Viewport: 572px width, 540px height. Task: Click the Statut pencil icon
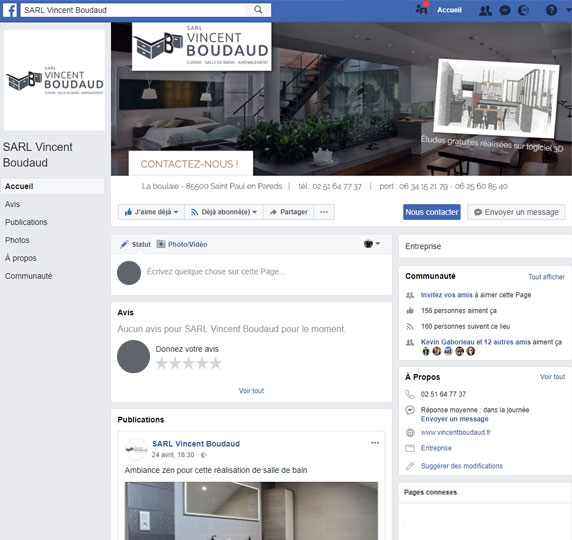(x=124, y=244)
